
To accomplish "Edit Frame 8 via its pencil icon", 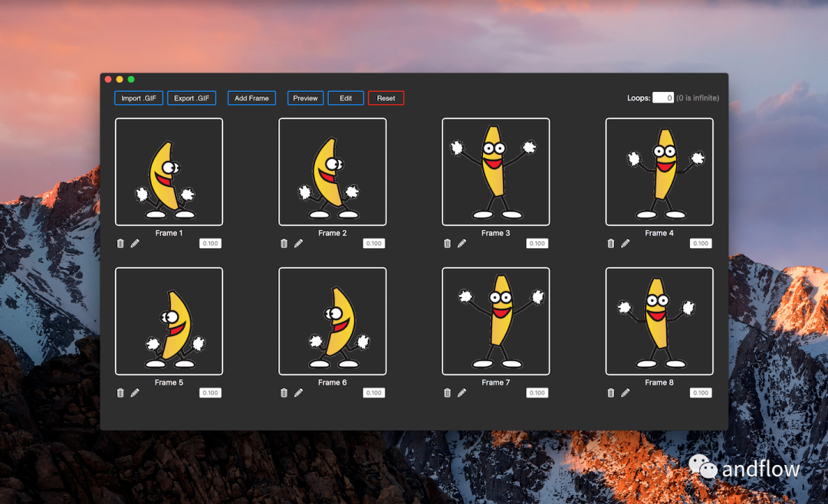I will (626, 392).
